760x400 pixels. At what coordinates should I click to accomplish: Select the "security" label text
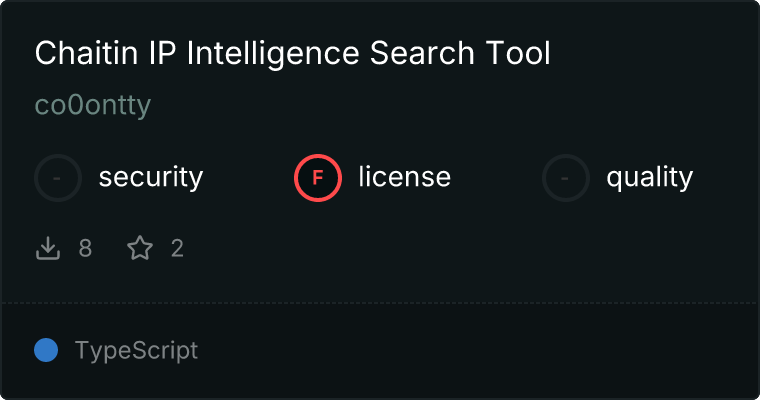pyautogui.click(x=151, y=178)
